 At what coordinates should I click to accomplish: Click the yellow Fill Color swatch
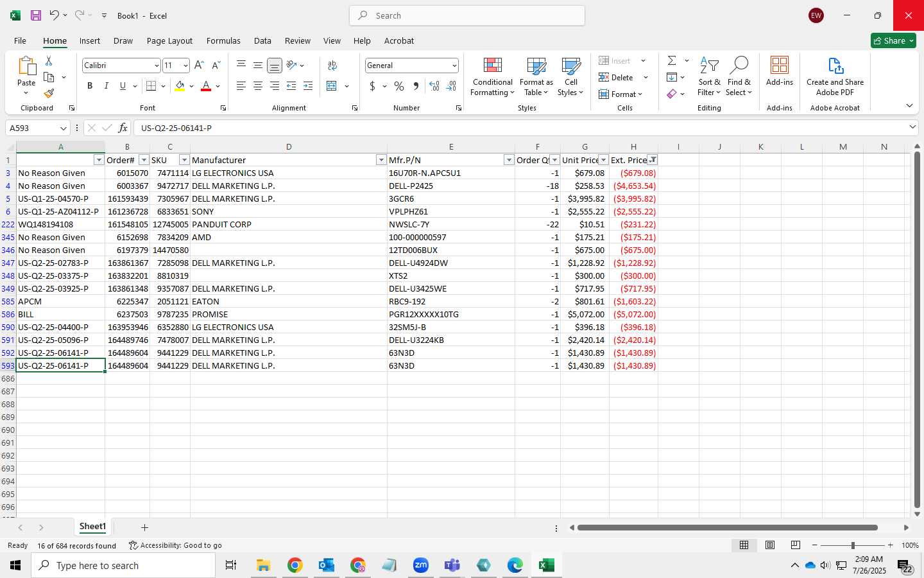tap(180, 86)
